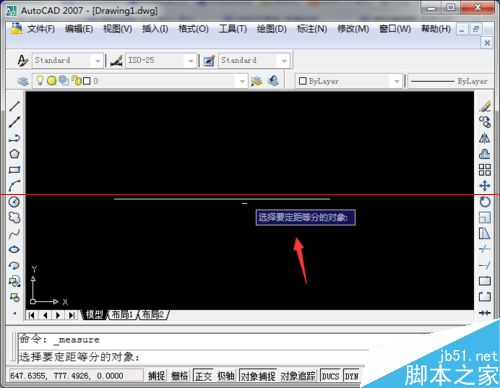Select the Spline tool

[14, 234]
